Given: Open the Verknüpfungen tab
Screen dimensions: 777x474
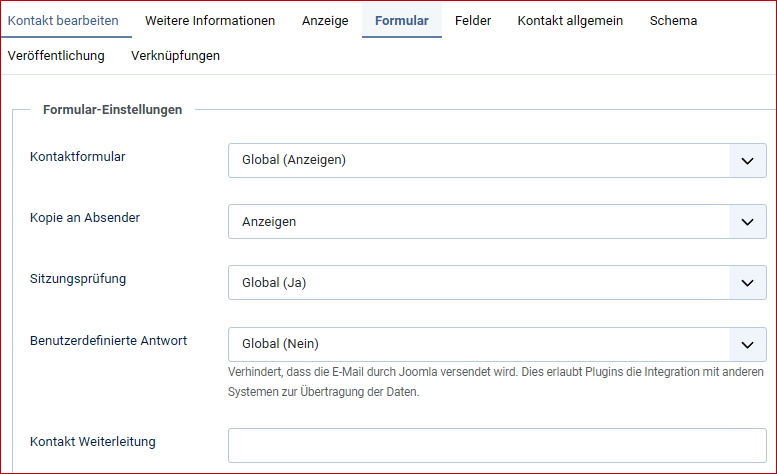Looking at the screenshot, I should [x=175, y=56].
